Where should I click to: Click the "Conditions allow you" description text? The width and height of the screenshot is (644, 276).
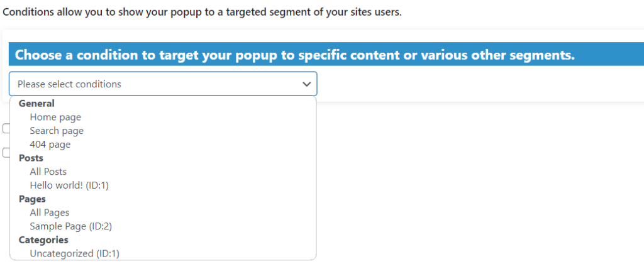pyautogui.click(x=202, y=13)
